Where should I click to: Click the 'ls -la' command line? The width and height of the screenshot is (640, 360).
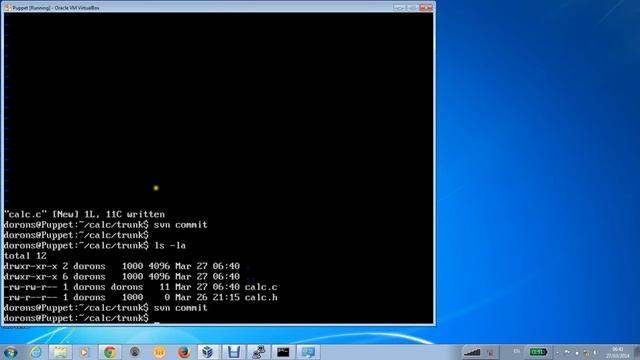[95, 246]
